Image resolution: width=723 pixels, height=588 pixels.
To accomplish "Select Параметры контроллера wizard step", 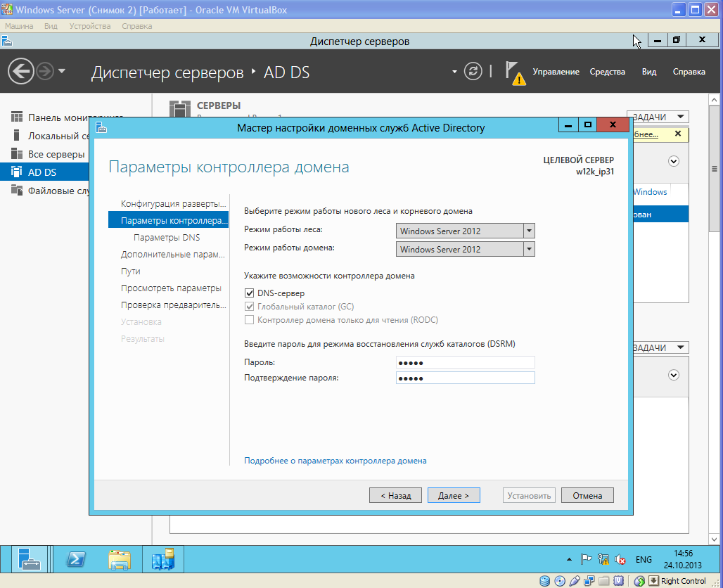I will (x=168, y=220).
